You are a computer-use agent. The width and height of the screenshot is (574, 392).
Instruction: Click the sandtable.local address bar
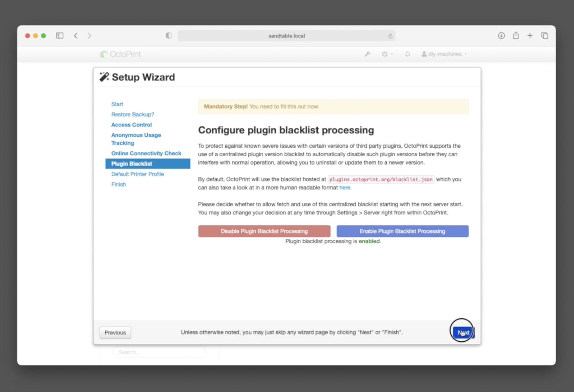click(x=286, y=36)
